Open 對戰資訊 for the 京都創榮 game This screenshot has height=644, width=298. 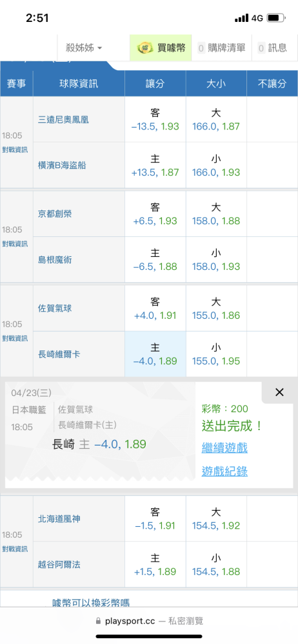click(x=15, y=244)
